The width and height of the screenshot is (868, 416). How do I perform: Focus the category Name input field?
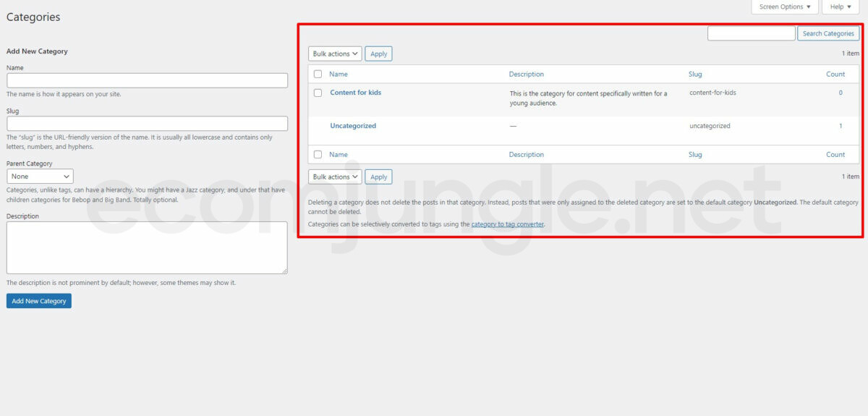pos(147,80)
